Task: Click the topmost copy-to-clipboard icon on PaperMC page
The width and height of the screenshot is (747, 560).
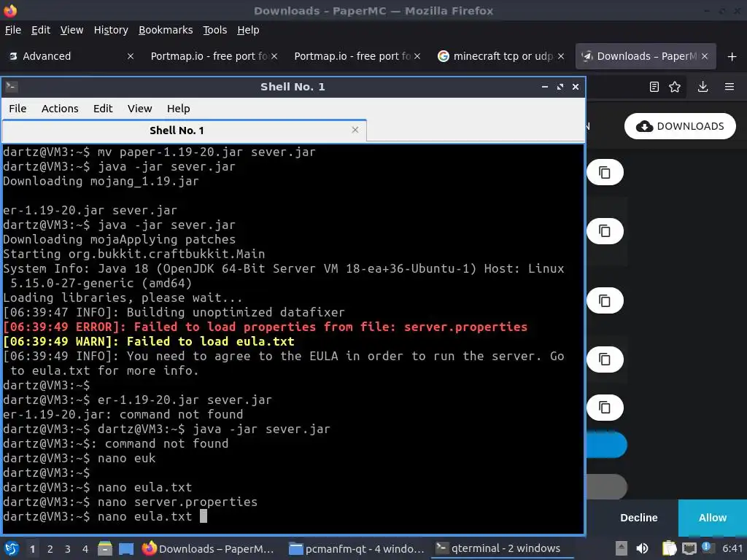Action: 605,172
